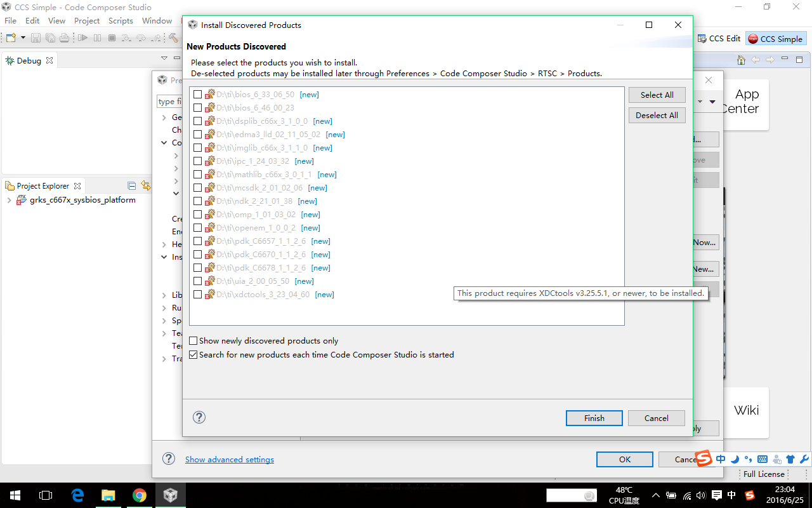Viewport: 812px width, 508px height.
Task: Collapse the 'Co' node in Preferences tree
Action: click(x=164, y=143)
